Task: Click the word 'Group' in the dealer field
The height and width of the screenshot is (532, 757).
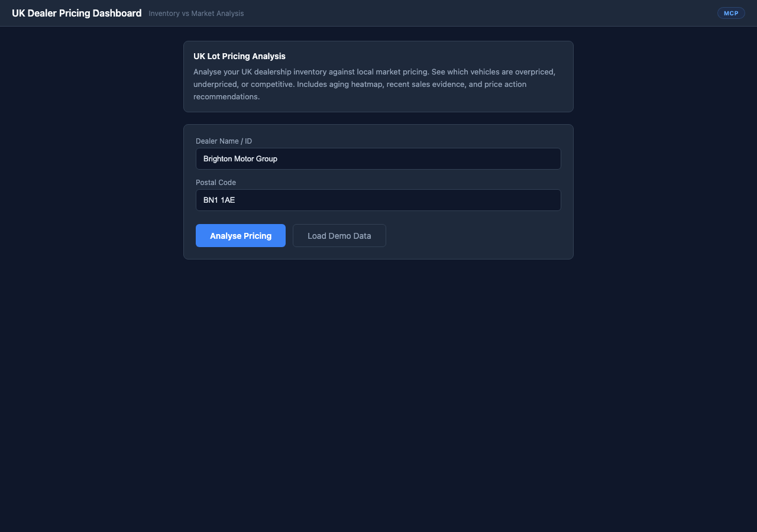Action: coord(267,159)
